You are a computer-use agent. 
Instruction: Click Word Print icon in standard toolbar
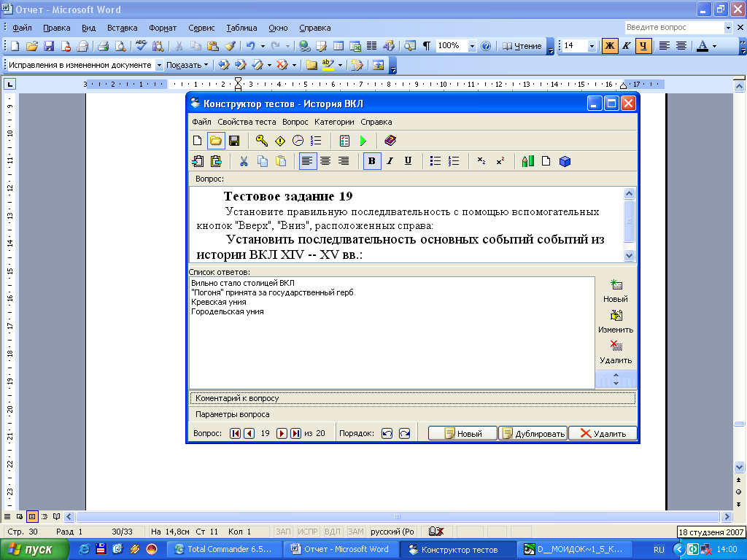click(103, 46)
